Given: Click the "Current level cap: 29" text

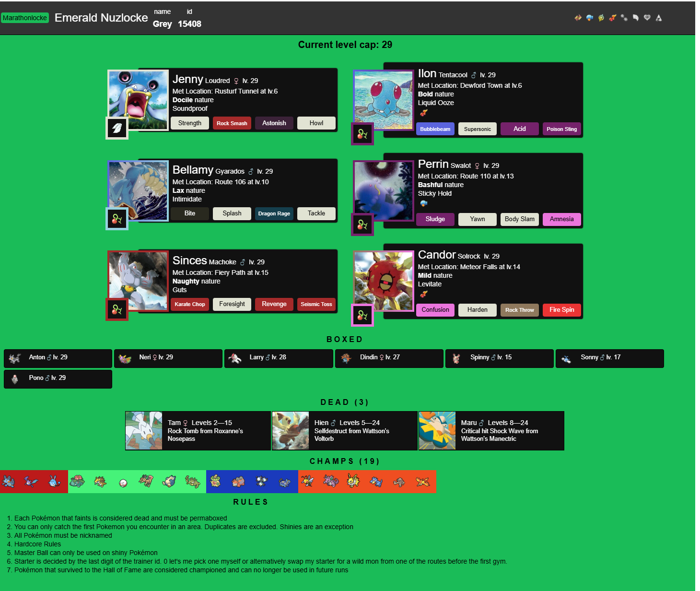Looking at the screenshot, I should point(345,45).
